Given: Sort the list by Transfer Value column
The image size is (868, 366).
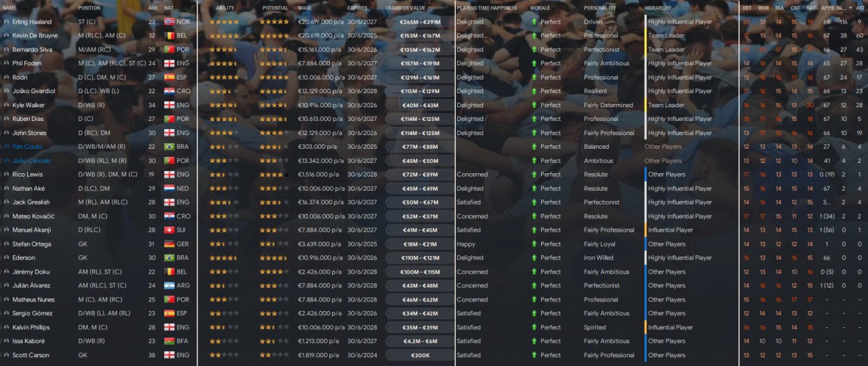Looking at the screenshot, I should 405,7.
